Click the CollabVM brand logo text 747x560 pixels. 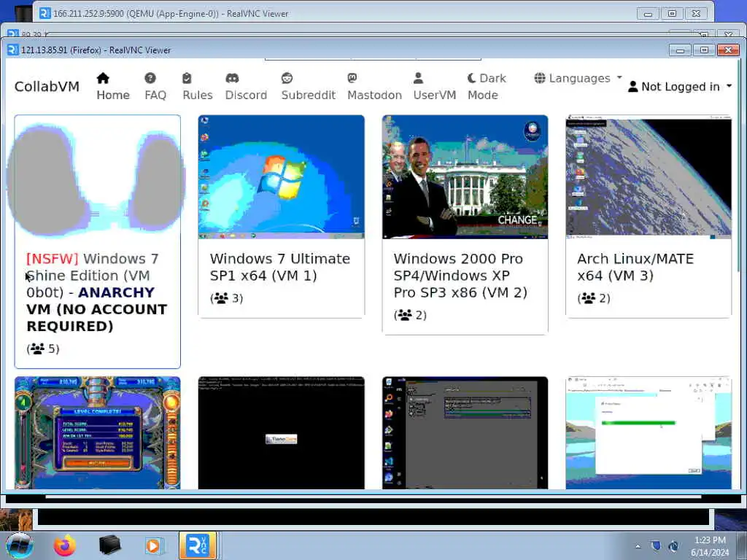point(47,86)
